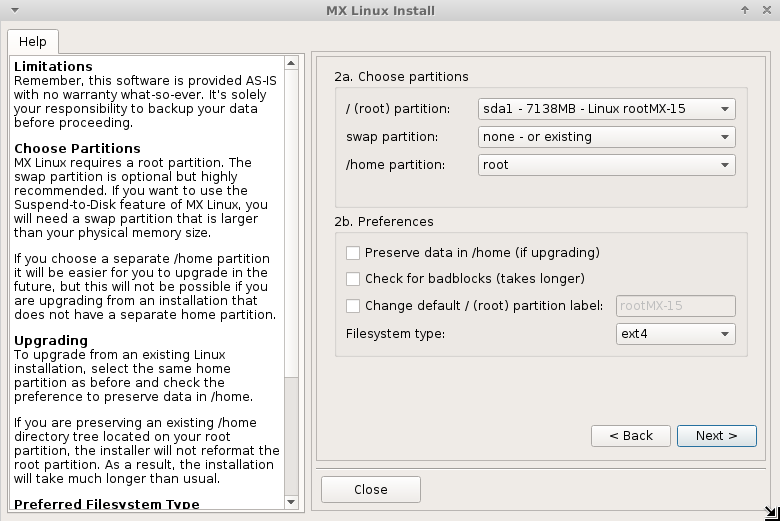
Task: Click the 'Preferred Filesystem Type' help heading
Action: [106, 504]
